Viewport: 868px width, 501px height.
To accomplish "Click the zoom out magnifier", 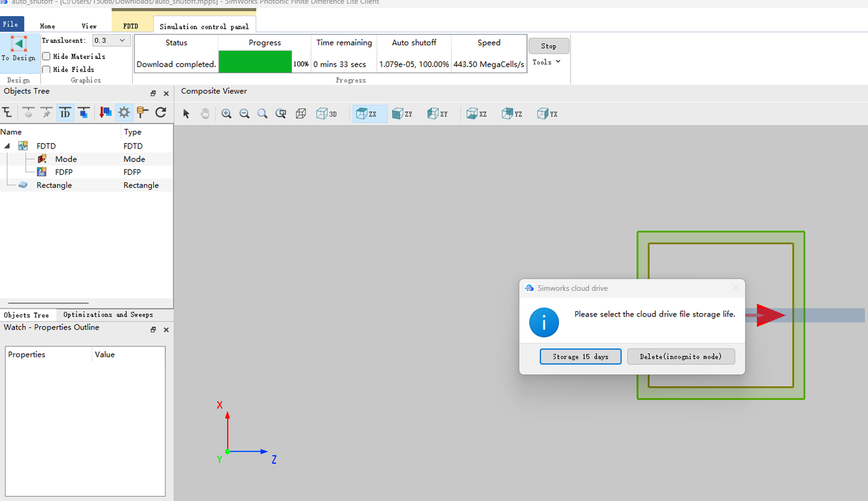I will pos(245,114).
